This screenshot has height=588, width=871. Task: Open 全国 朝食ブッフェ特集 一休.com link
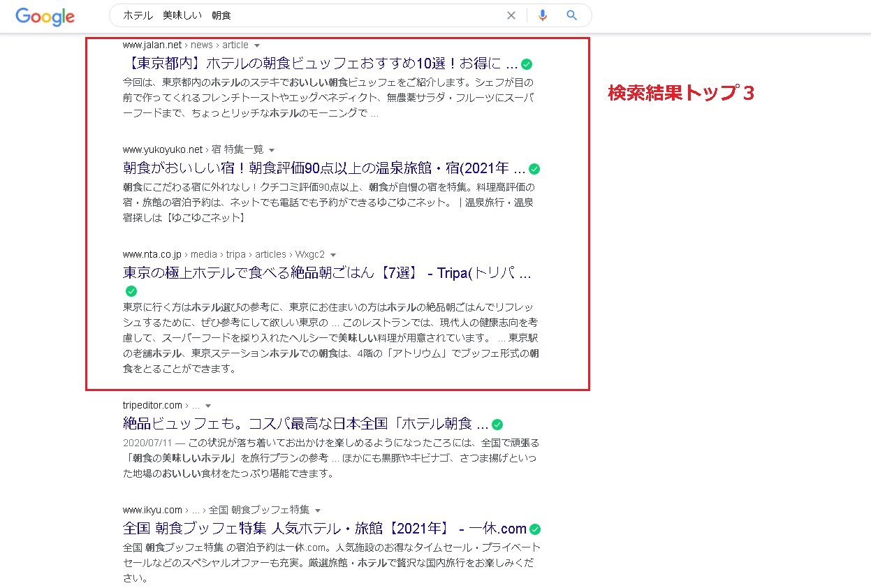coord(324,529)
